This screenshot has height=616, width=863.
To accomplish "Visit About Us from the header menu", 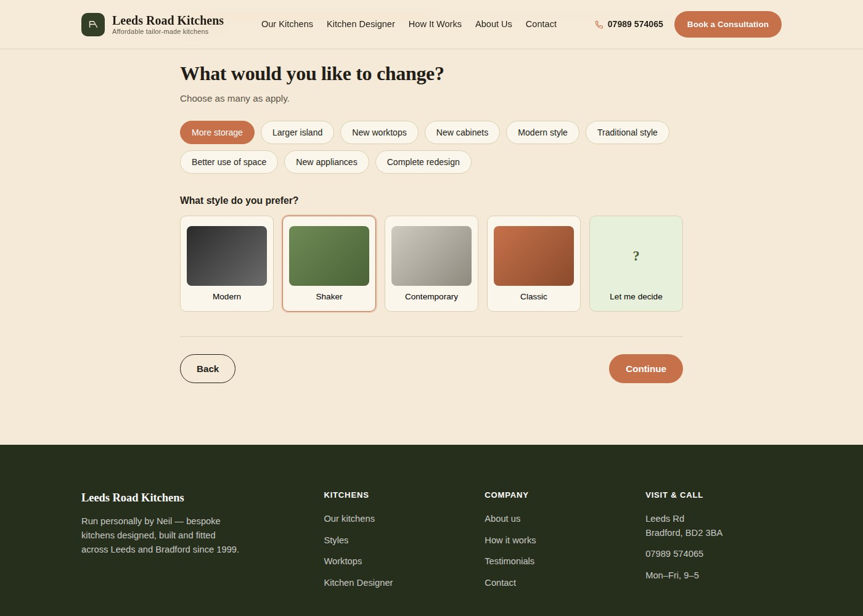I will pos(494,24).
